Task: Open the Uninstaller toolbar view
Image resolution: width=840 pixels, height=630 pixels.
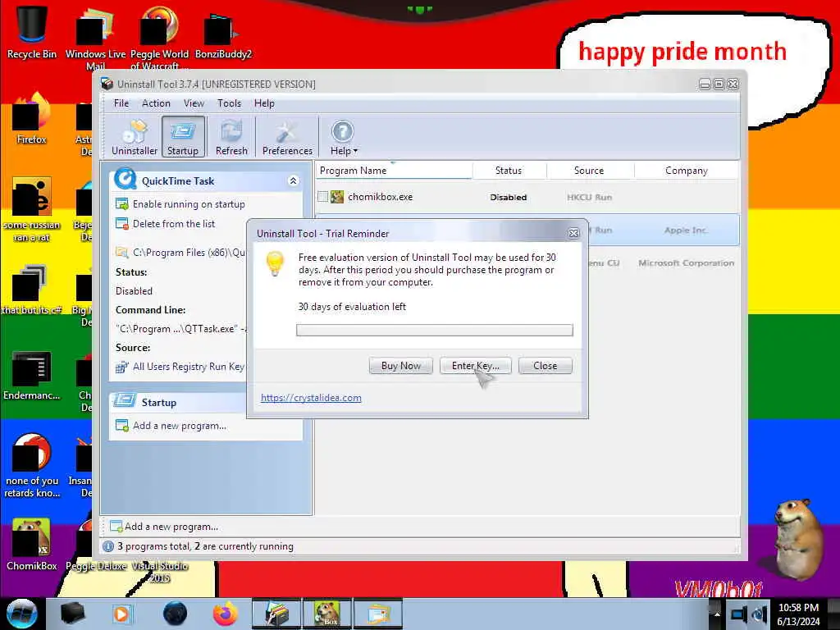Action: (x=135, y=137)
